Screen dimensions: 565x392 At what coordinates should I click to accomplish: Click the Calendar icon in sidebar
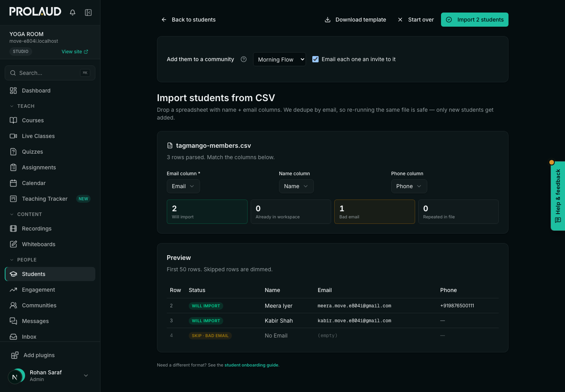pos(13,183)
